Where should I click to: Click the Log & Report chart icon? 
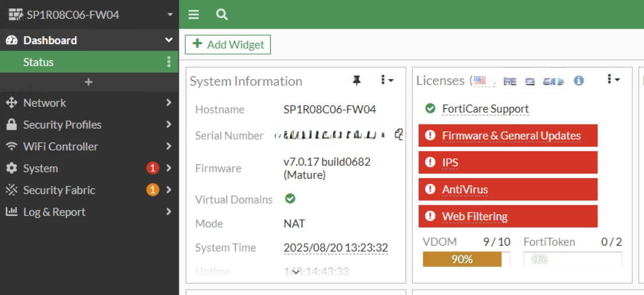click(12, 211)
